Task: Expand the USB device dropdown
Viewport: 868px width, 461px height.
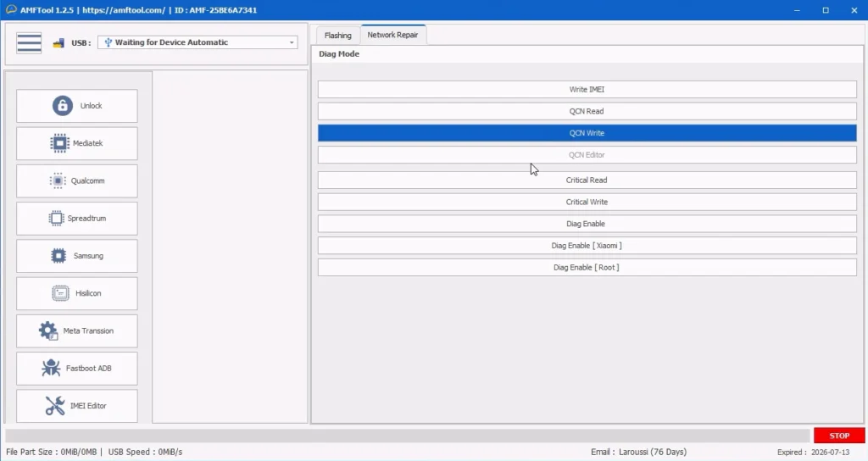Action: click(292, 42)
